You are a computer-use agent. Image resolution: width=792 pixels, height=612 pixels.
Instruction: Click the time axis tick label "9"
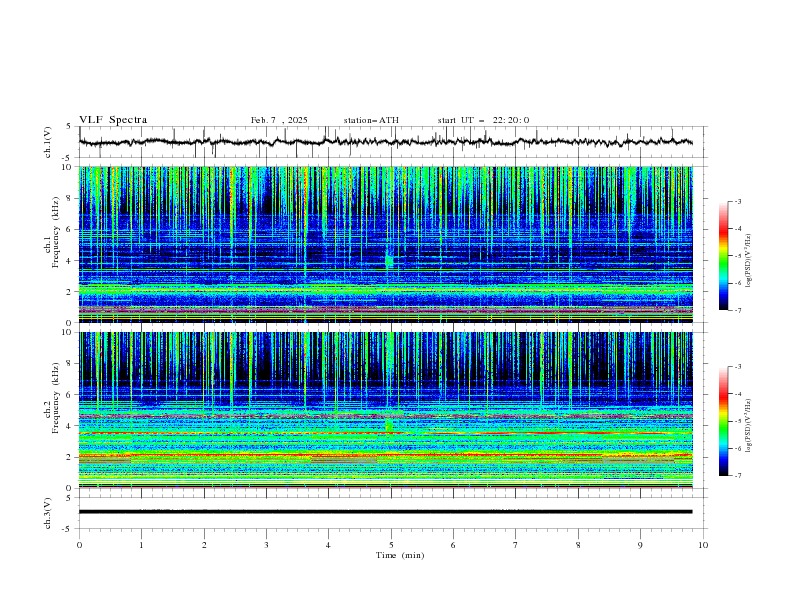tap(640, 545)
